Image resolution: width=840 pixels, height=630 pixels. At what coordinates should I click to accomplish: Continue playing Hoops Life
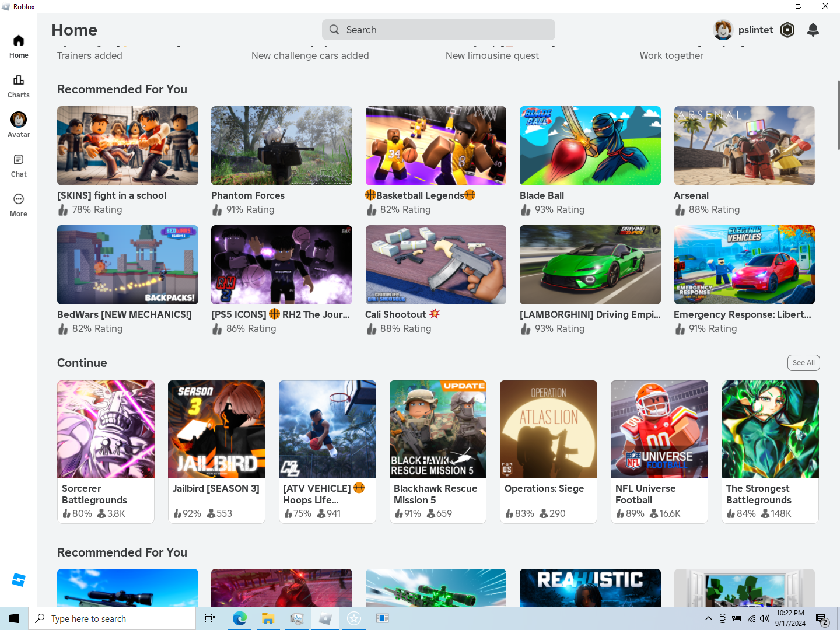(x=327, y=452)
